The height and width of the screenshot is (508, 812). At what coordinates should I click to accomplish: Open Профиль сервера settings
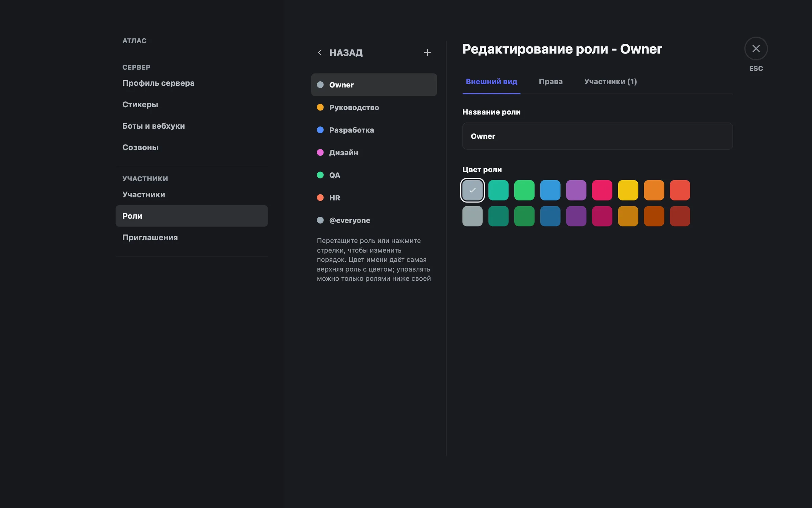[191, 83]
